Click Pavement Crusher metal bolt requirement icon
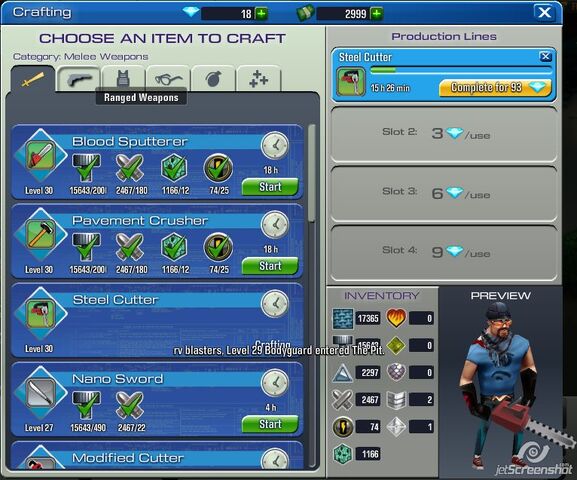Image resolution: width=577 pixels, height=480 pixels. [x=86, y=247]
